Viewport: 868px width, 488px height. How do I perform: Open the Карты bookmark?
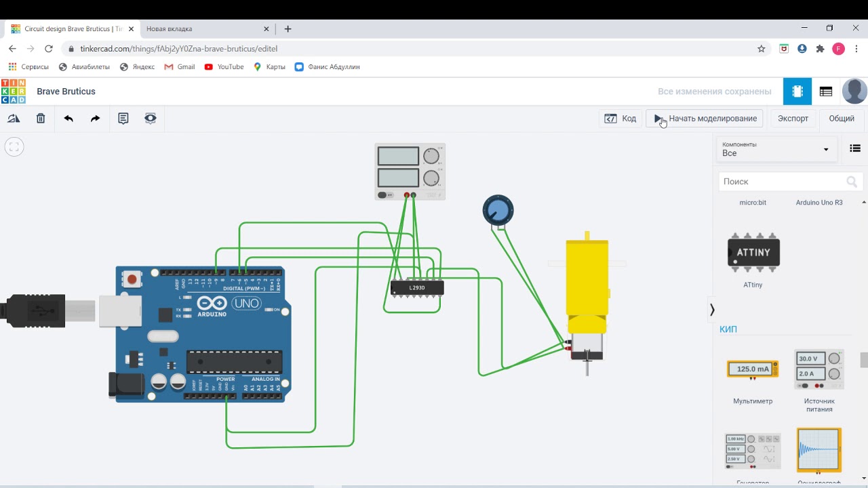[x=269, y=67]
